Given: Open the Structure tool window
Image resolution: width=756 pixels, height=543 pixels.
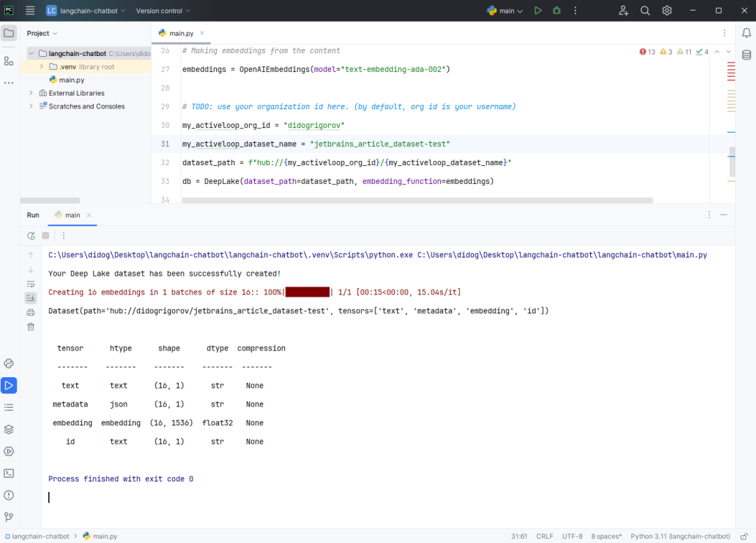Looking at the screenshot, I should (8, 61).
